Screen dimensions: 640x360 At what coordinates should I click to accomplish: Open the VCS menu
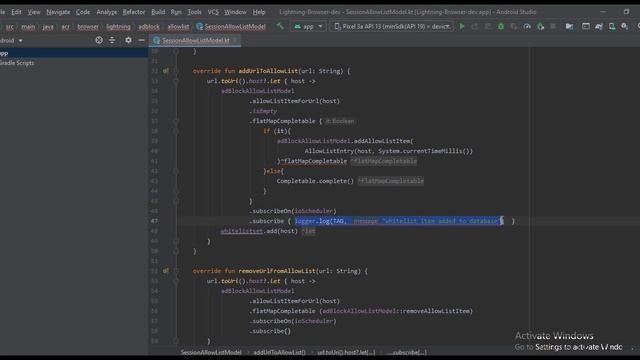(x=213, y=12)
